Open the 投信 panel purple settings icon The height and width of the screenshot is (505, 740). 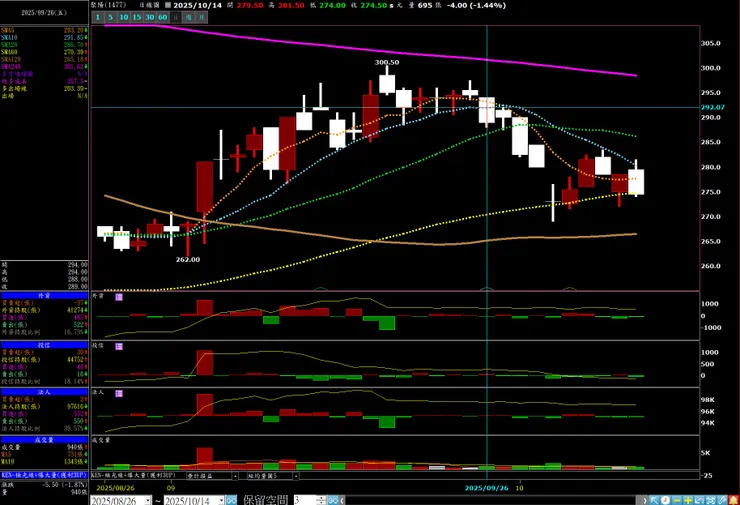click(119, 346)
